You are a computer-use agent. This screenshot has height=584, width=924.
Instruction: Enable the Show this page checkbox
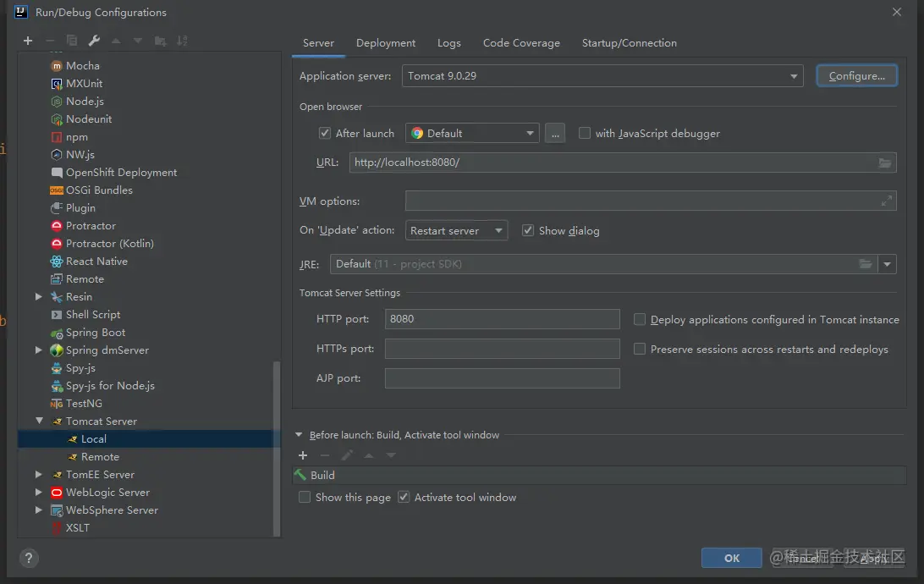click(305, 498)
